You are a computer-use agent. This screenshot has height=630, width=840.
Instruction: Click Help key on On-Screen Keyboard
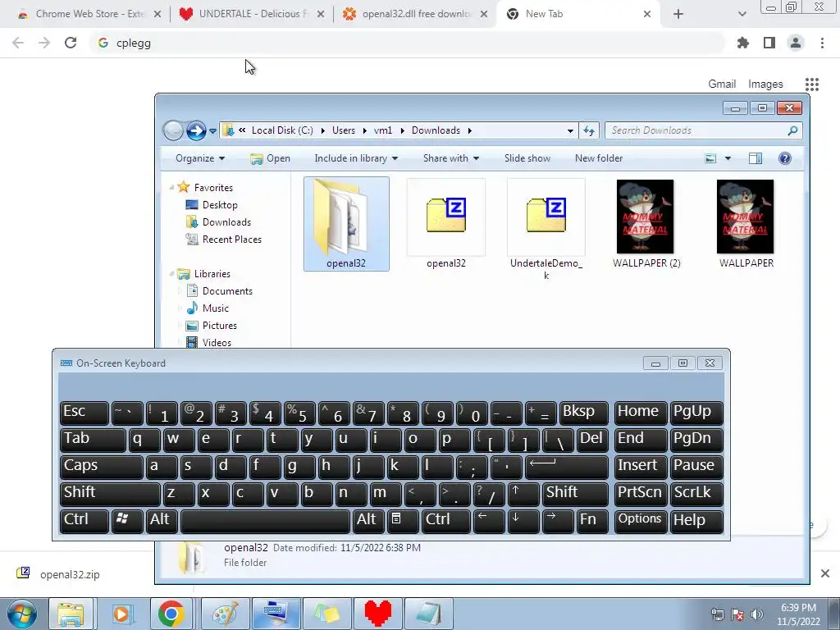pyautogui.click(x=696, y=520)
